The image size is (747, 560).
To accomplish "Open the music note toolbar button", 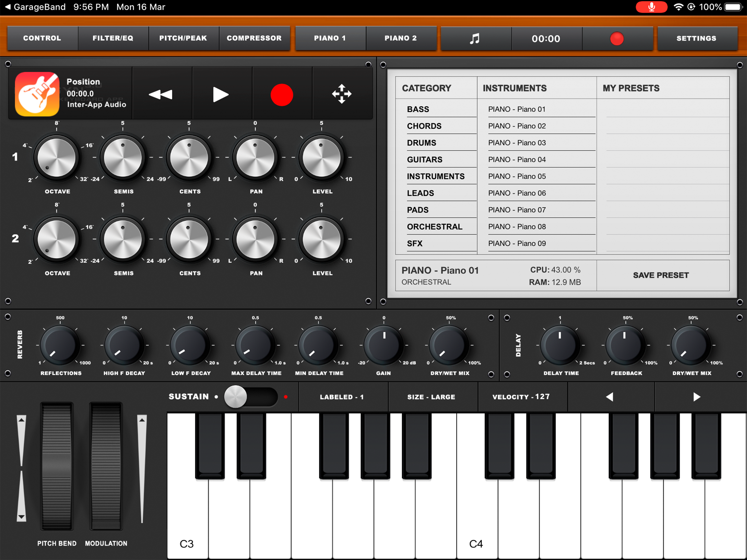I will tap(475, 39).
